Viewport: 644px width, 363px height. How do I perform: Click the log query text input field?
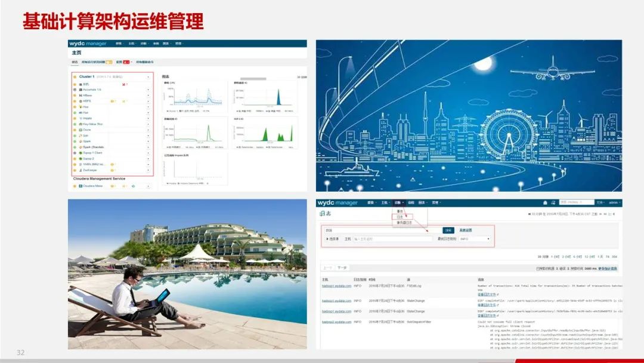(x=382, y=230)
